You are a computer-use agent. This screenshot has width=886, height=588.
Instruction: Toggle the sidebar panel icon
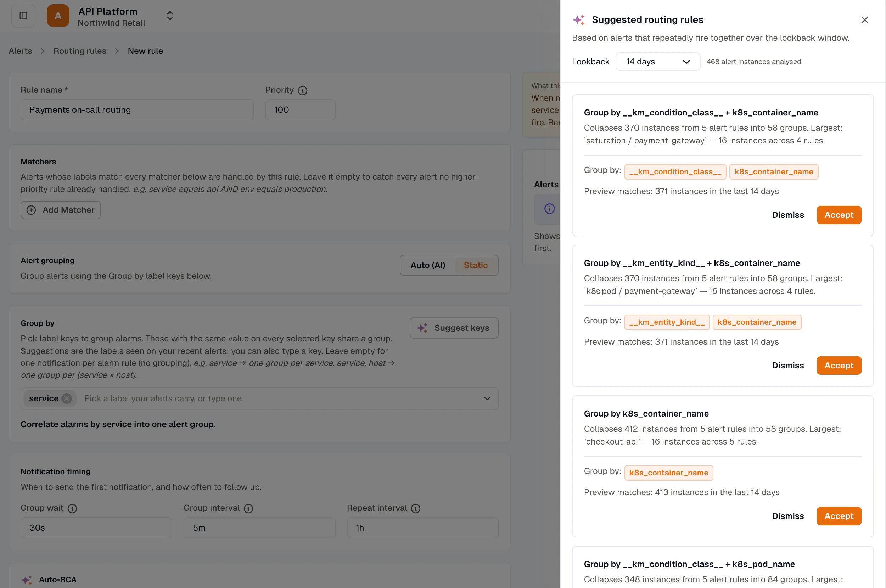coord(23,16)
